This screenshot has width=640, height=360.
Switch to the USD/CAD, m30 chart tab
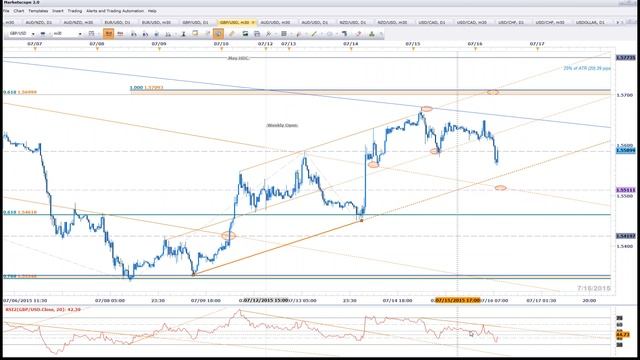[471, 22]
